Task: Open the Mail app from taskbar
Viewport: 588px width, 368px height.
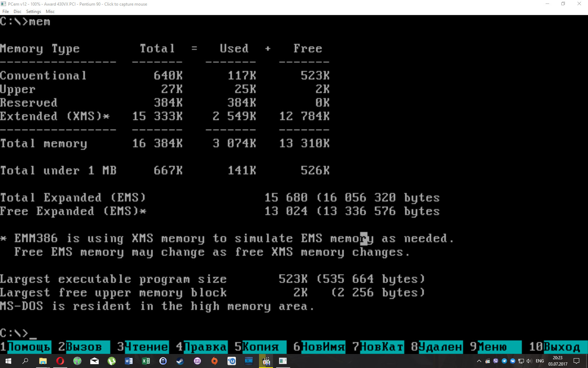Action: pos(94,361)
